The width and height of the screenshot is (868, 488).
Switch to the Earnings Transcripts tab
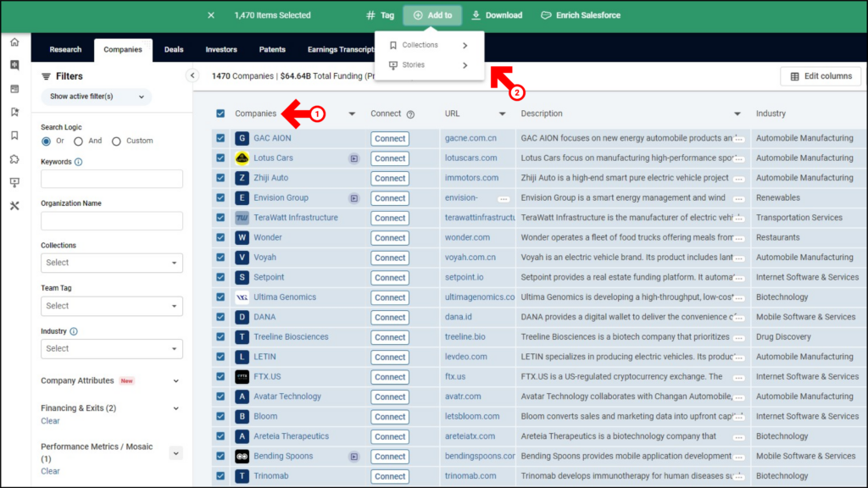tap(341, 50)
